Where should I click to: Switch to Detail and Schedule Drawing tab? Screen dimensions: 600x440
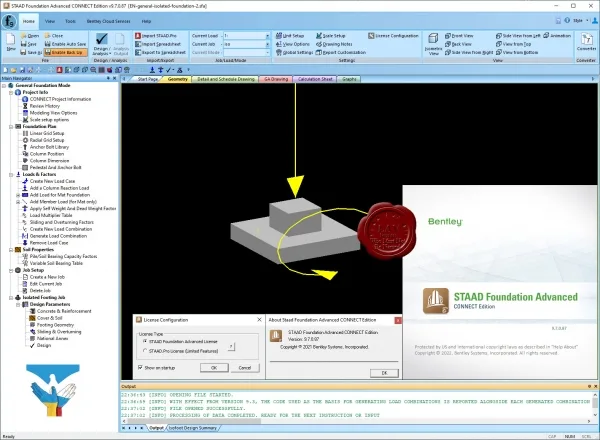(x=225, y=79)
